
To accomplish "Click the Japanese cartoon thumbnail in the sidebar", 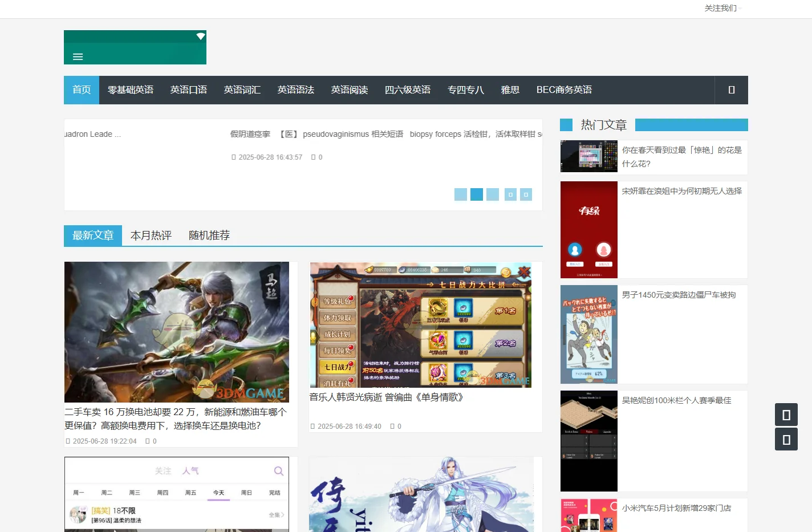I will 589,334.
